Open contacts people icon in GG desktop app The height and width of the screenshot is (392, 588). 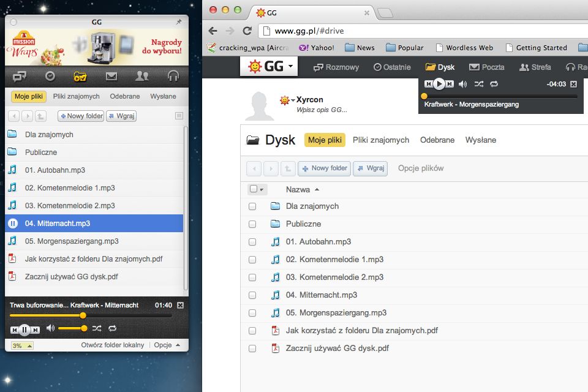pyautogui.click(x=141, y=77)
